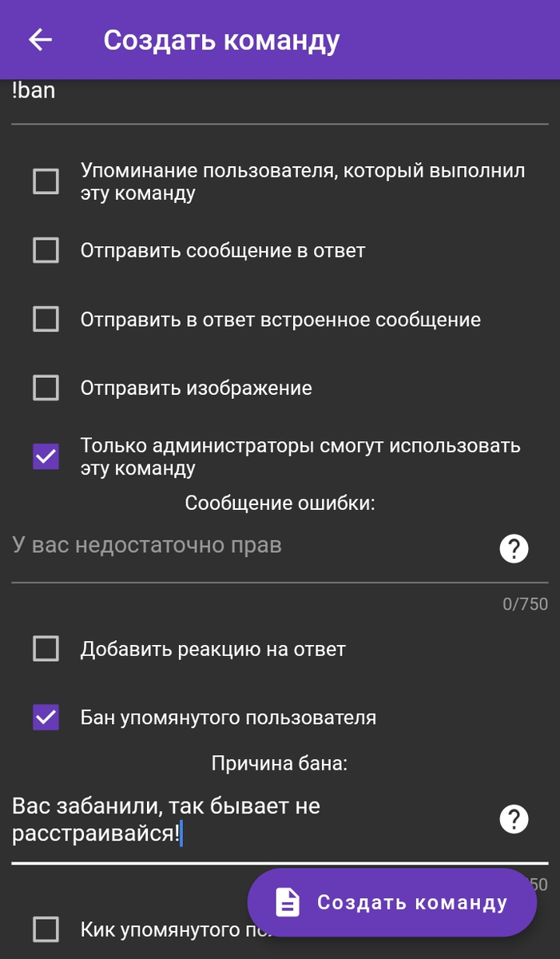Click the 'Сообщение ошибки:' label
This screenshot has width=560, height=959.
tap(280, 503)
